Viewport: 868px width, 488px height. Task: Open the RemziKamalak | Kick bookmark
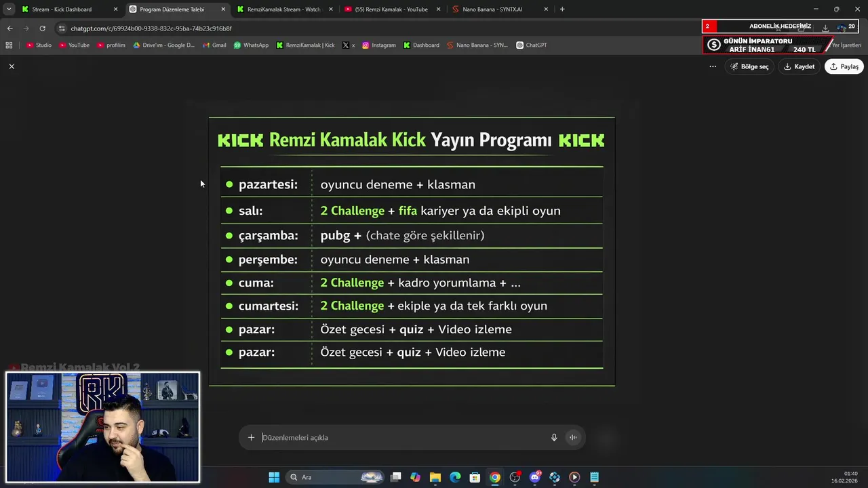(x=305, y=45)
